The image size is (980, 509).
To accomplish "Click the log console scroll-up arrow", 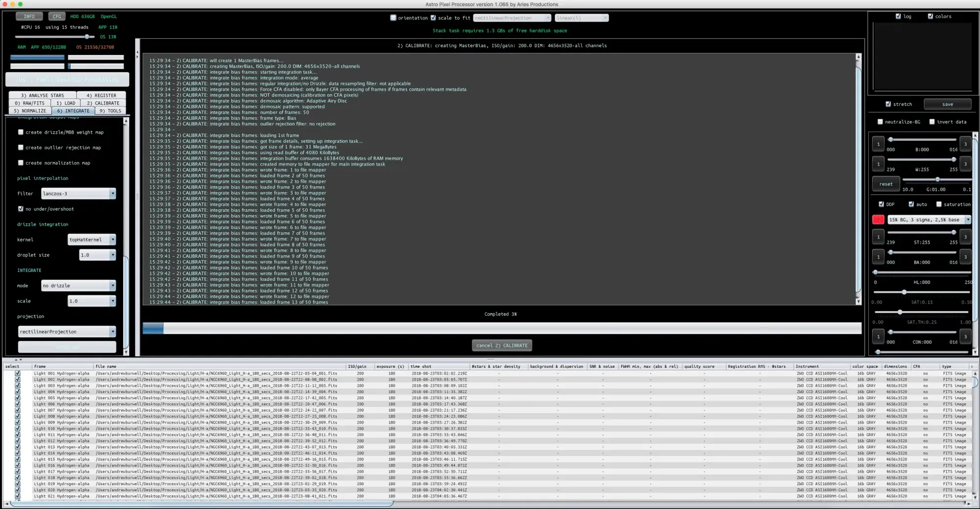I will 858,57.
